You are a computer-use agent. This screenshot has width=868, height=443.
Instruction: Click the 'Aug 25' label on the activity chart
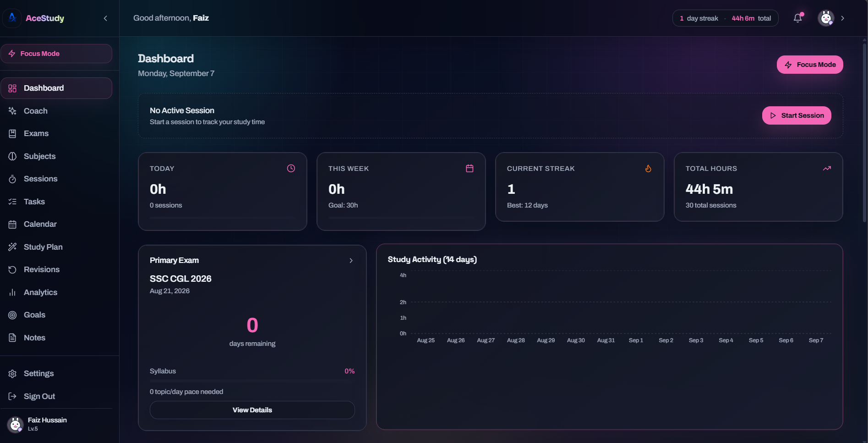[426, 340]
